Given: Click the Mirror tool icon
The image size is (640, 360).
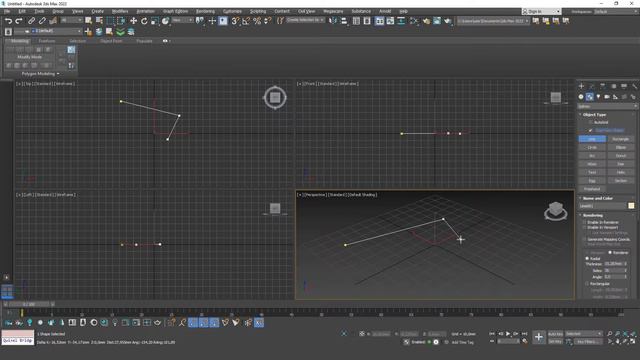Looking at the screenshot, I should tap(333, 21).
